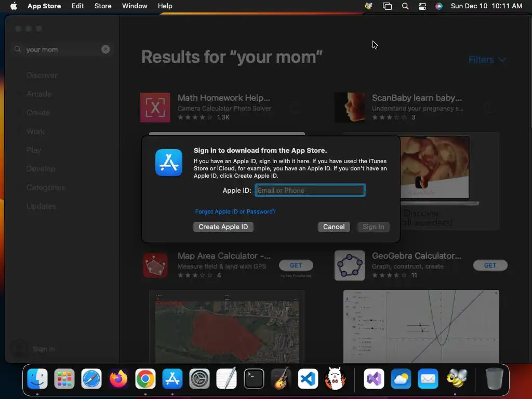Cancel the sign-in dialog
The width and height of the screenshot is (532, 399).
334,227
